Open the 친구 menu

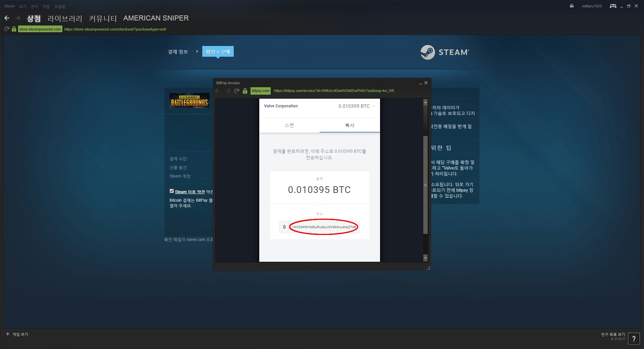point(35,6)
